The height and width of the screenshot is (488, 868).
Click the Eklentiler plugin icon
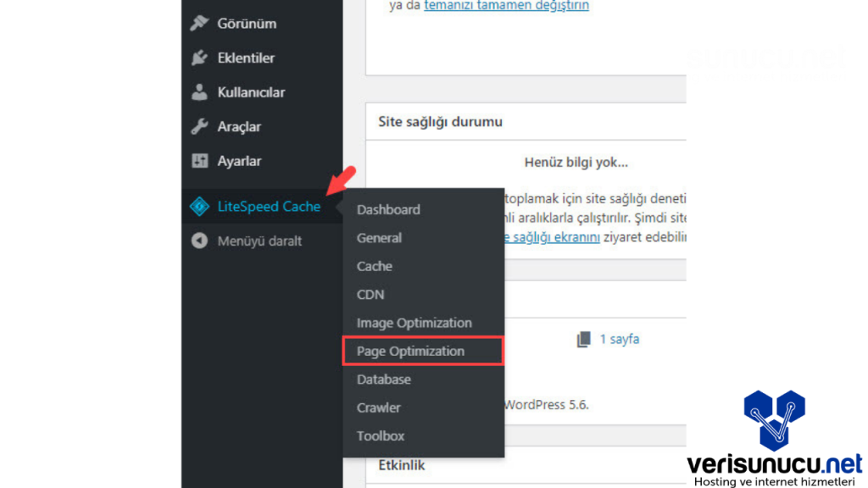tap(199, 58)
